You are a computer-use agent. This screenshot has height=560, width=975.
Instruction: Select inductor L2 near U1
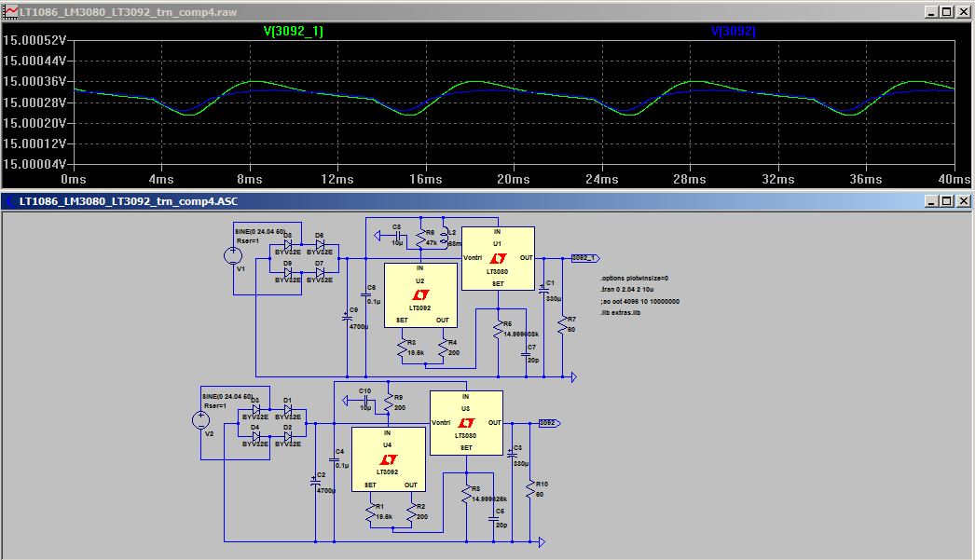coord(444,238)
